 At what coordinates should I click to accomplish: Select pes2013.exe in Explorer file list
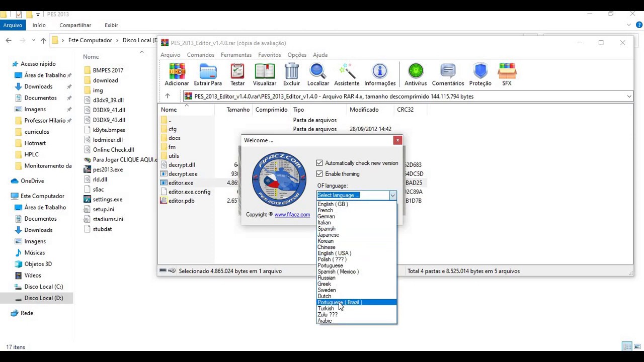(x=108, y=169)
